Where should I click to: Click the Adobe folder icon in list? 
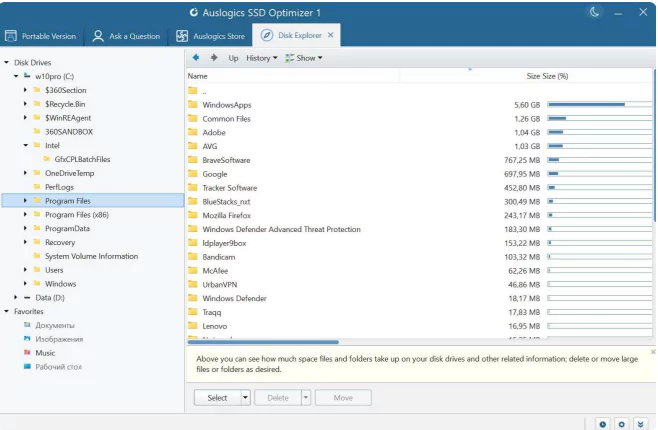click(x=193, y=132)
